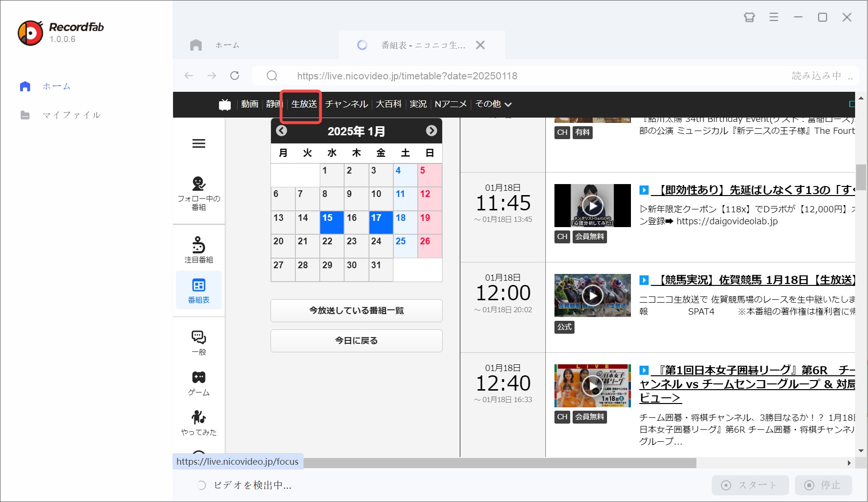Open 先延ばしなくす13の program link
The height and width of the screenshot is (502, 868).
(x=753, y=190)
